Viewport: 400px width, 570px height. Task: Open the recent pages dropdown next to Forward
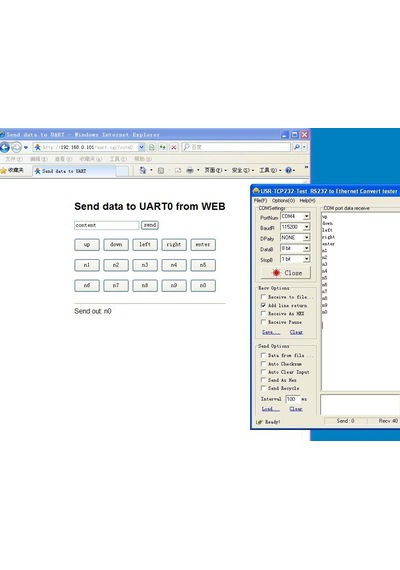click(x=26, y=148)
